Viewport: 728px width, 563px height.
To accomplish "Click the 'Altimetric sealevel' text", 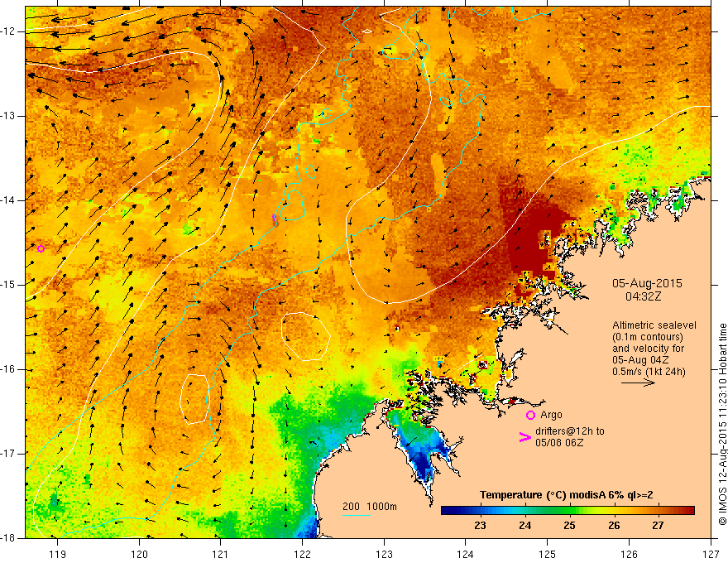I will tap(654, 325).
